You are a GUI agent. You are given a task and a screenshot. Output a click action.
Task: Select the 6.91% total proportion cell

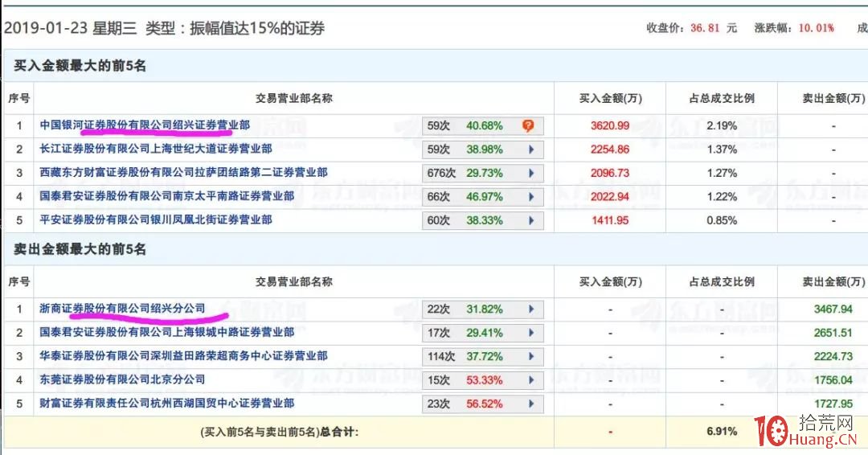[x=722, y=432]
